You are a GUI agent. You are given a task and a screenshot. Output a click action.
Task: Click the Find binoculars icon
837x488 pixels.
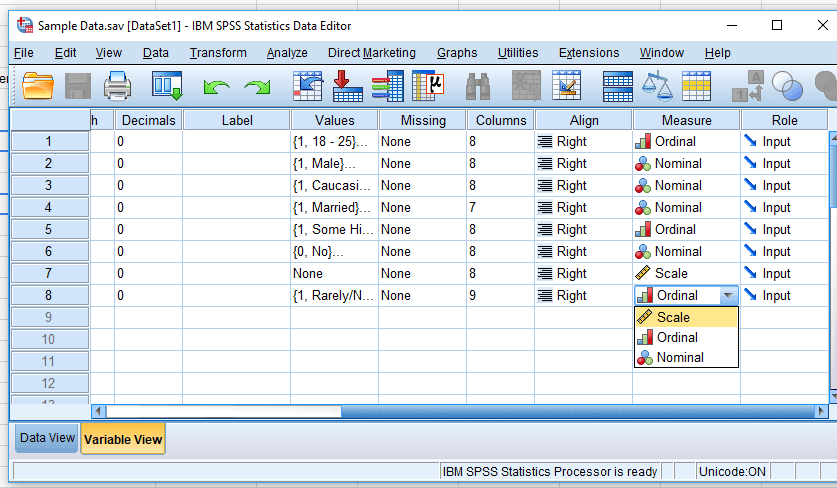477,87
